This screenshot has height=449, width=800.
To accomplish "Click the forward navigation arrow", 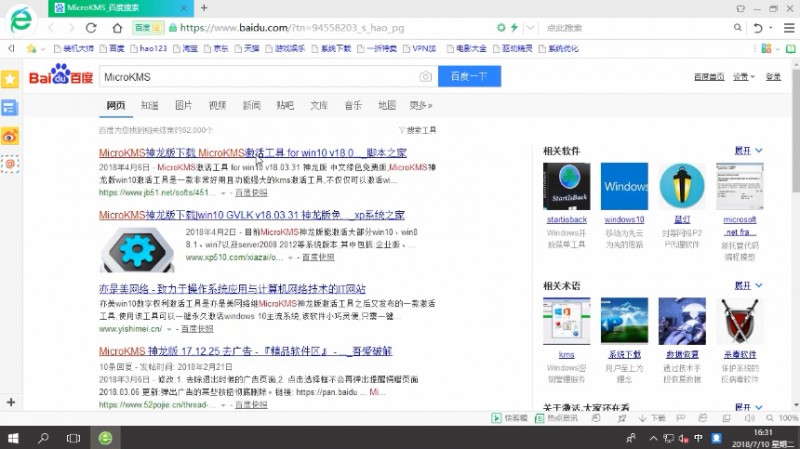I will [71, 28].
